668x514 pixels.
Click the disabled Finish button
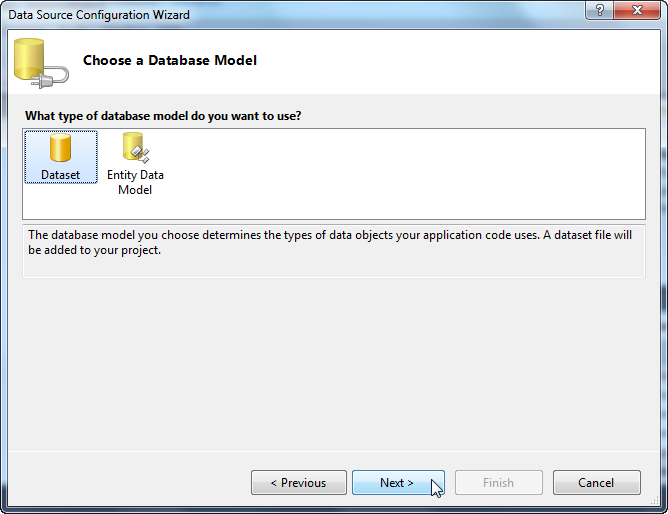point(498,482)
